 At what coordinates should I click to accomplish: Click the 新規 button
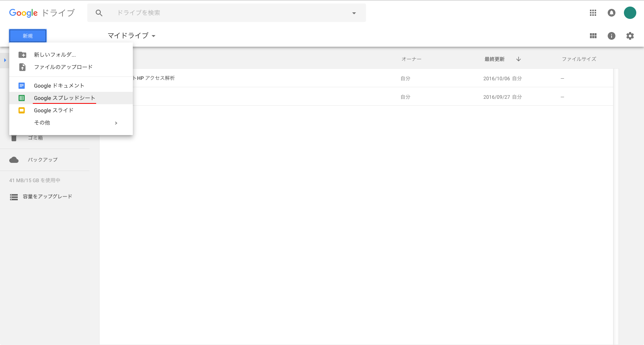point(28,36)
